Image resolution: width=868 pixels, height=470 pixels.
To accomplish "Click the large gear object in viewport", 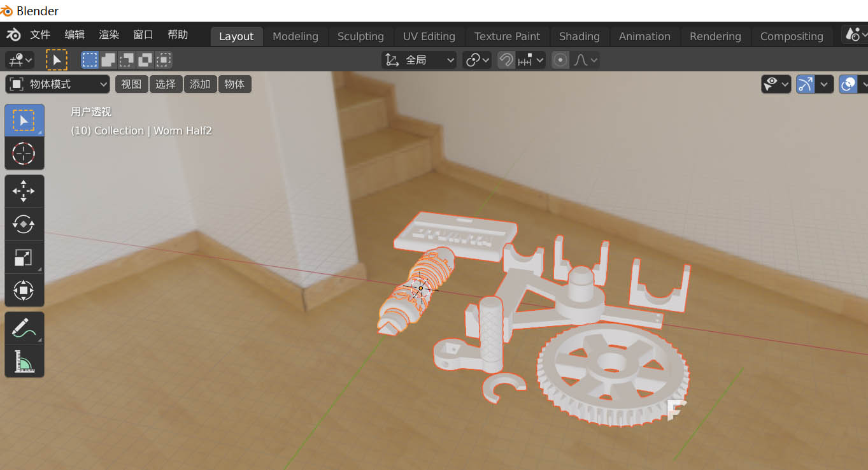I will tap(613, 372).
